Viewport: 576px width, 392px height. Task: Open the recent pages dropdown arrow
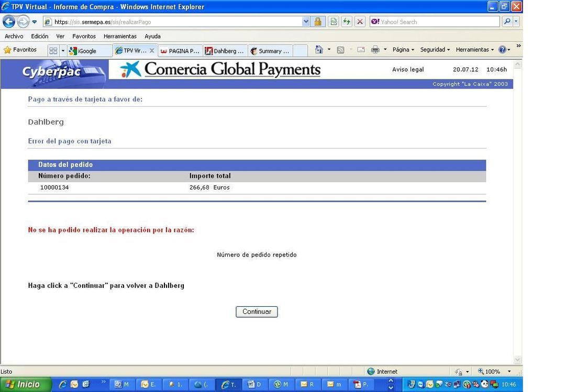pos(35,22)
